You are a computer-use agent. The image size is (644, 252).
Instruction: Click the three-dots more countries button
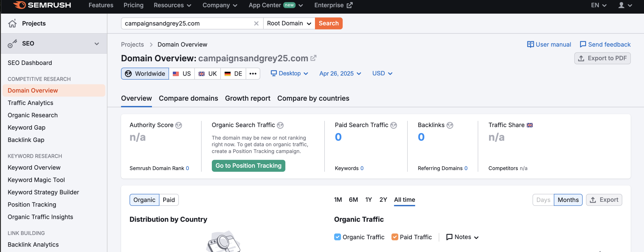click(x=253, y=74)
